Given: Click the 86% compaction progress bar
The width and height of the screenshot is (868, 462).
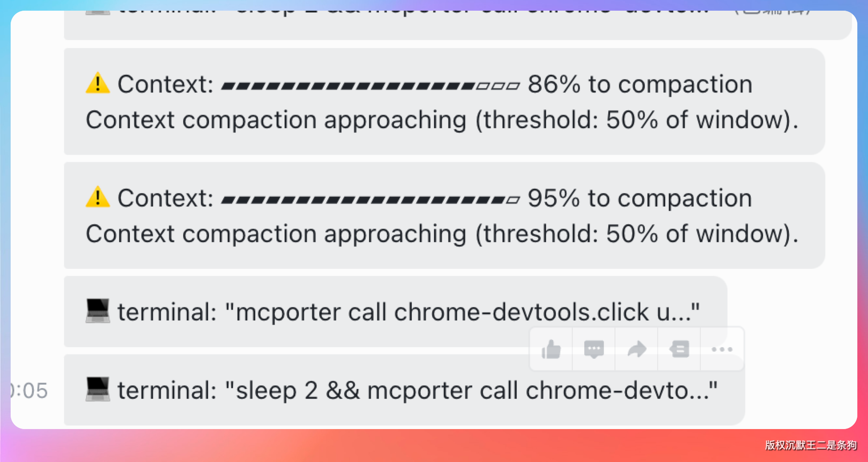Looking at the screenshot, I should click(x=370, y=86).
